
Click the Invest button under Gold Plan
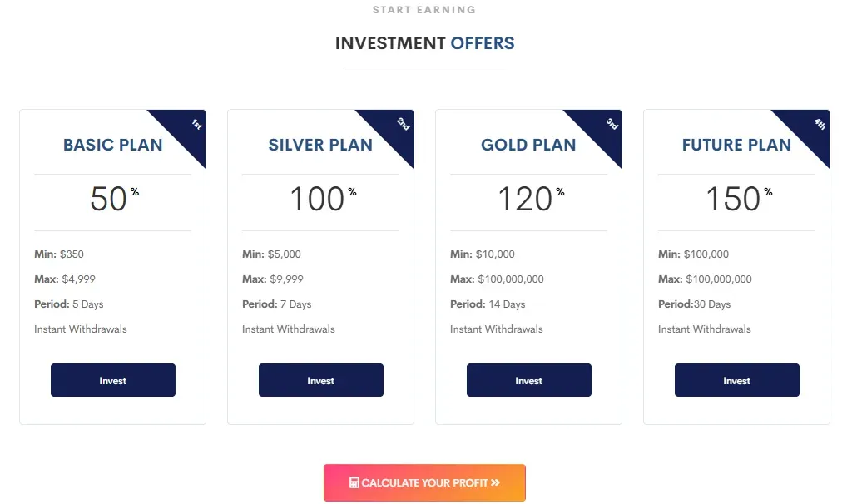pyautogui.click(x=528, y=380)
